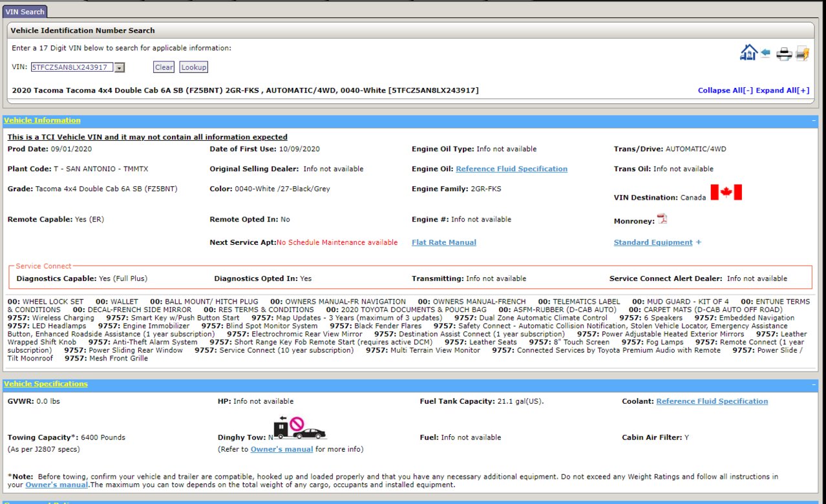The height and width of the screenshot is (504, 826).
Task: Select Diagnostics Opted In 'Yes' value
Action: 306,278
